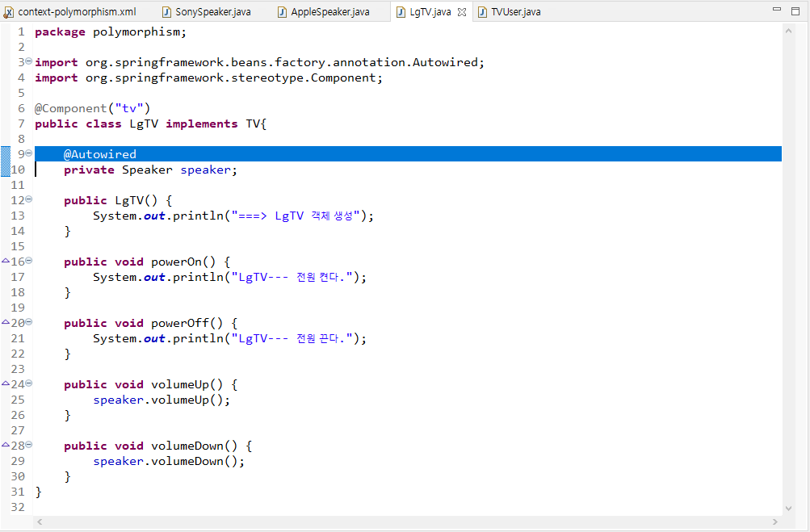Screen dimensions: 810x532
Task: Maximize the editor area
Action: 795,10
